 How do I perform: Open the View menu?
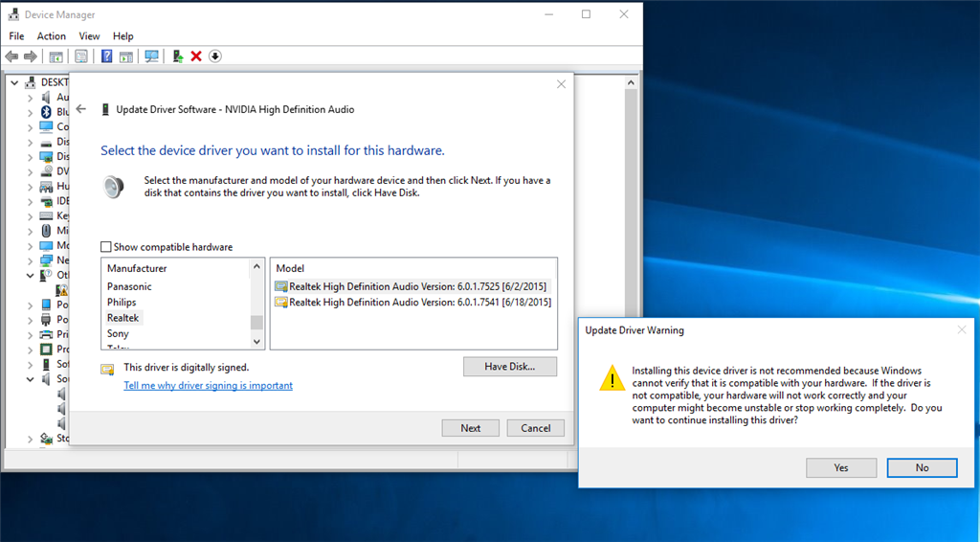(x=89, y=36)
